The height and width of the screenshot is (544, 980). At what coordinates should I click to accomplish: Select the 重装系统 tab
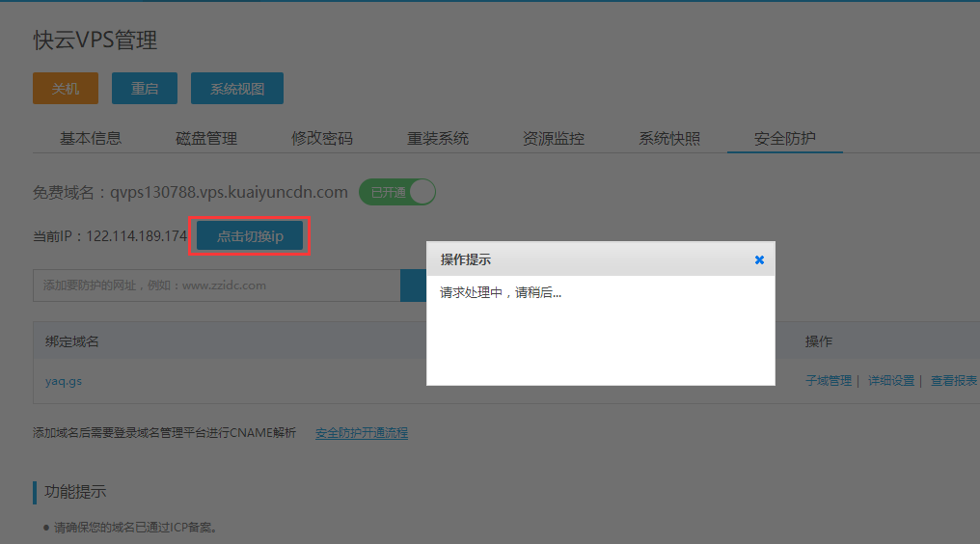click(438, 138)
